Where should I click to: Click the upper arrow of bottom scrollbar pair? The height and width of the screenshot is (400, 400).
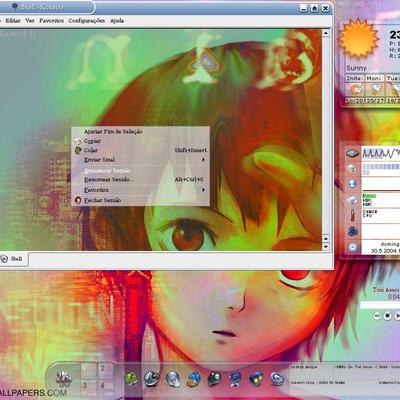326,239
